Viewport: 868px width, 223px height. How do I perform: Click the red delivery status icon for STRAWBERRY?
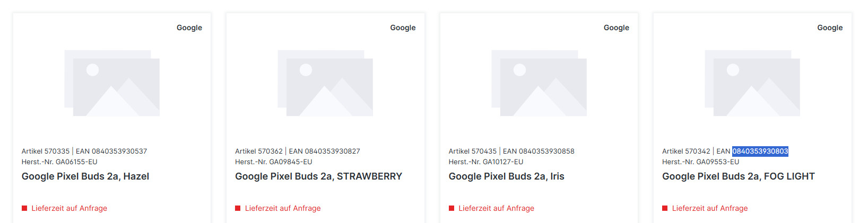coord(238,208)
